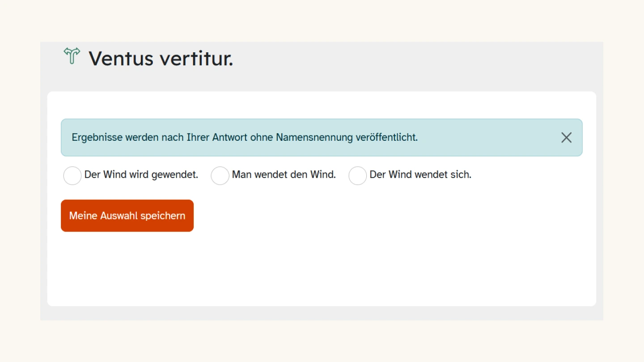The image size is (644, 362).
Task: Click the choice activity arrows icon
Action: pos(72,56)
